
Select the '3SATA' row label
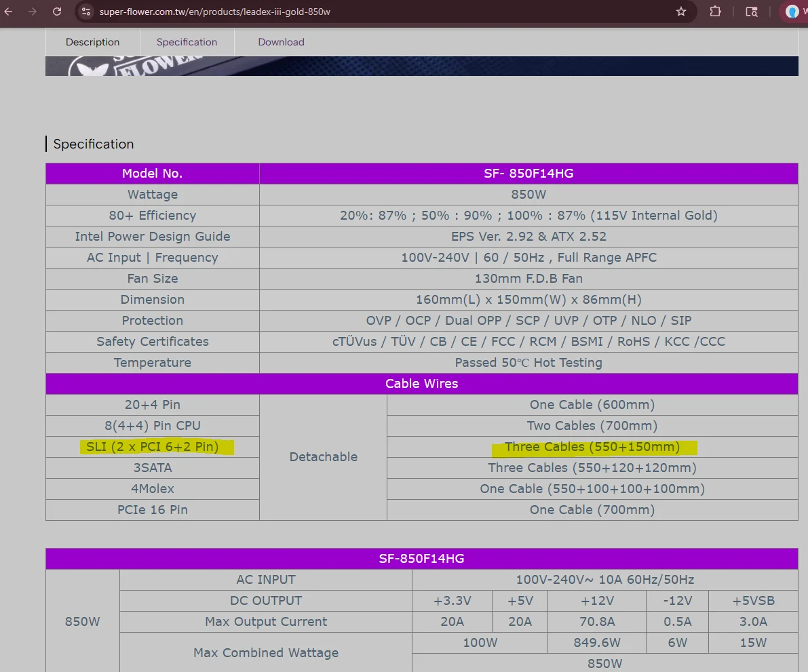point(153,468)
